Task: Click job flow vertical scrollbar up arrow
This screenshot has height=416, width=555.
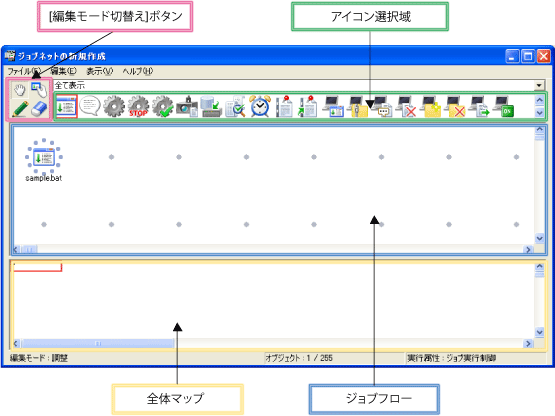Action: pyautogui.click(x=539, y=130)
